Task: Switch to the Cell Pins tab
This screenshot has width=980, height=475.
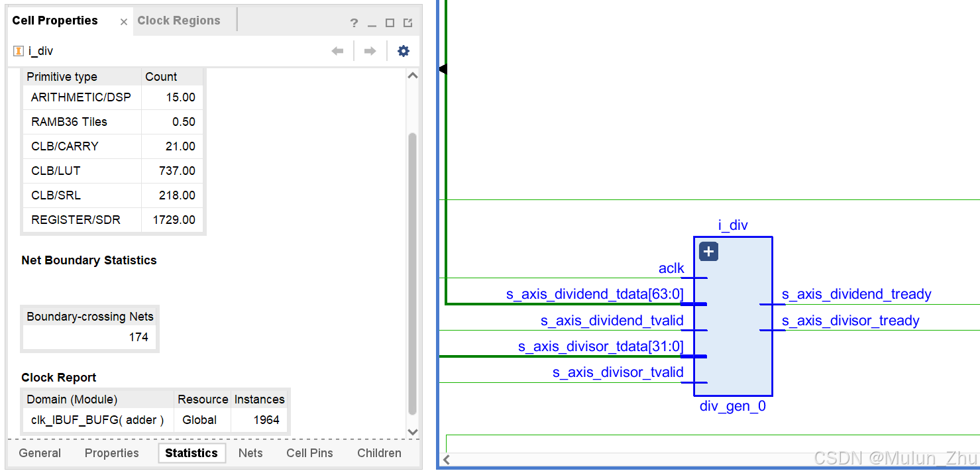Action: coord(309,453)
